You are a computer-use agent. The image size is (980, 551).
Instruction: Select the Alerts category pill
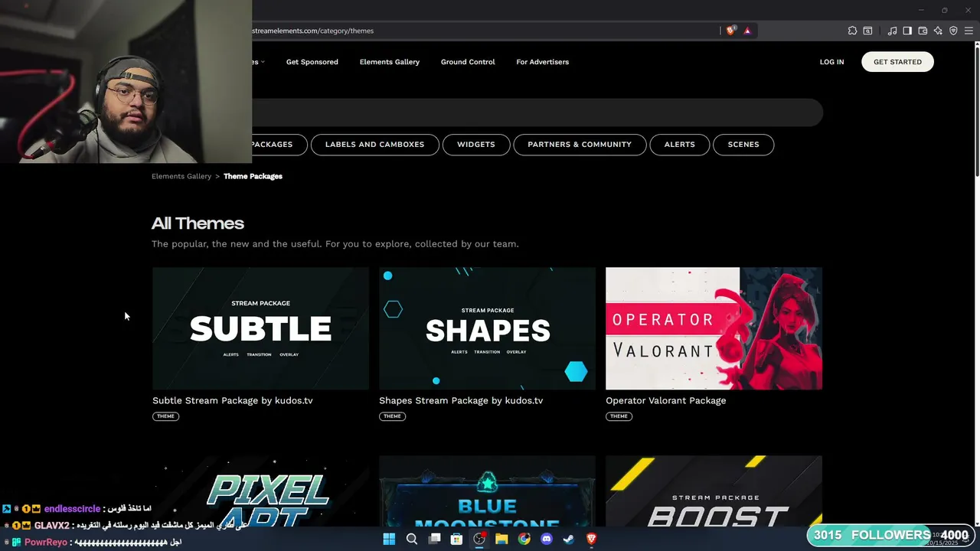tap(680, 145)
